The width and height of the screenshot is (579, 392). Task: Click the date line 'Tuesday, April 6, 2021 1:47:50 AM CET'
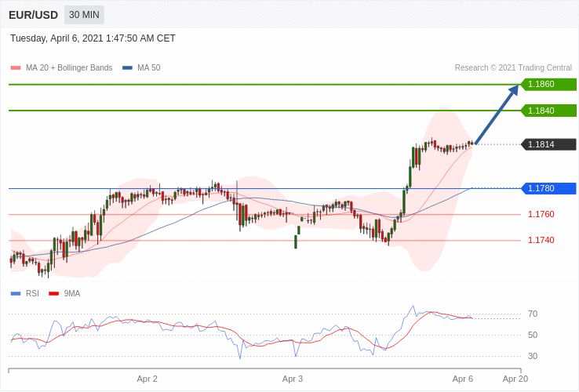point(93,38)
